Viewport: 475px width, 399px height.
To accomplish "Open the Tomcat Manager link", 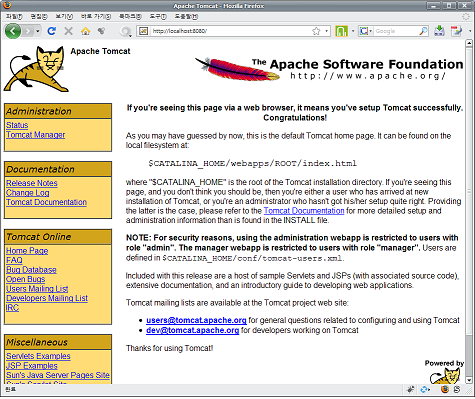I will click(36, 135).
